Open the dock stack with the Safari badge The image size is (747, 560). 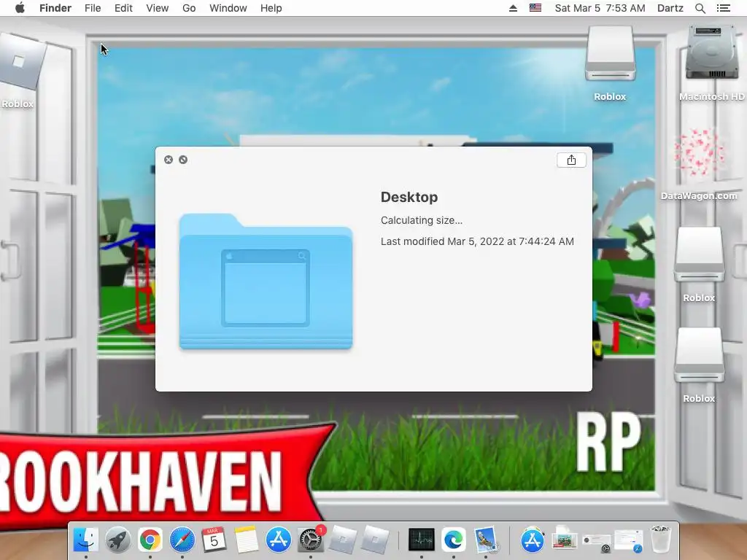pos(629,541)
